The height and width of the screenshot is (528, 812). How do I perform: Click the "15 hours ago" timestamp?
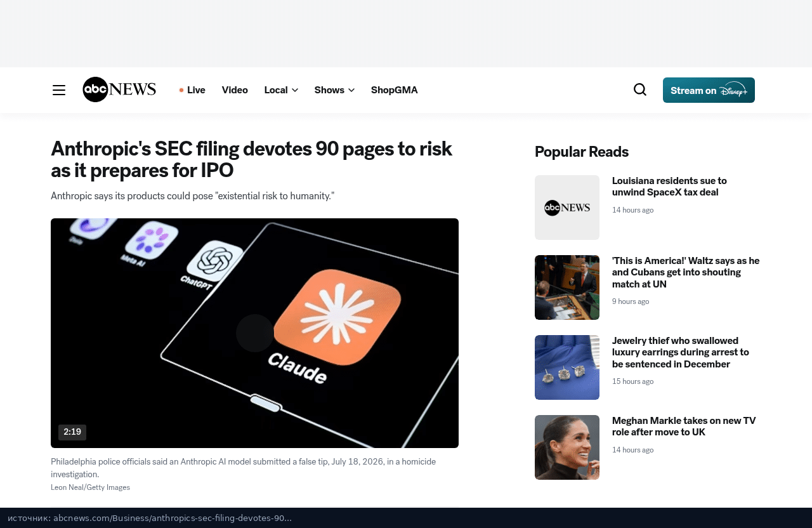click(632, 381)
